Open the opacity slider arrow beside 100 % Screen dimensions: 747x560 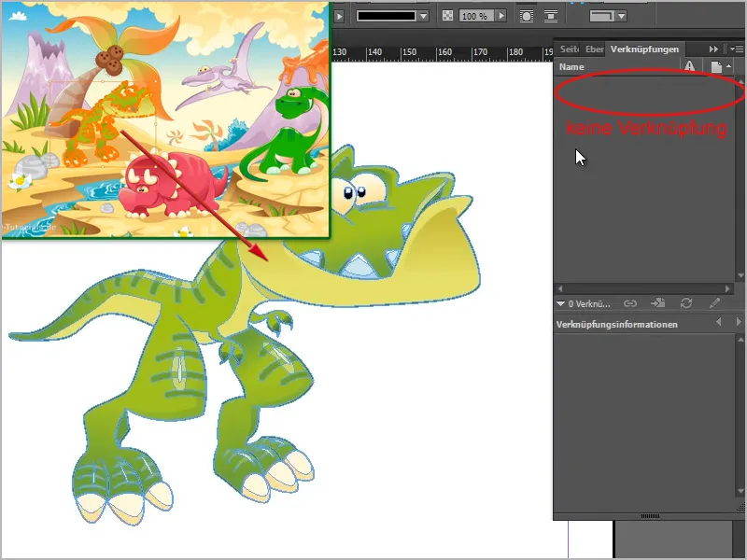(500, 16)
